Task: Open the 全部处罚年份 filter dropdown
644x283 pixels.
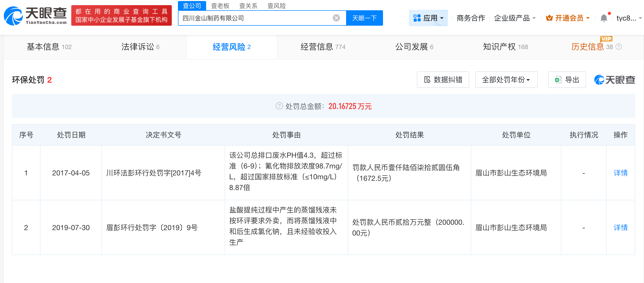Action: click(506, 80)
